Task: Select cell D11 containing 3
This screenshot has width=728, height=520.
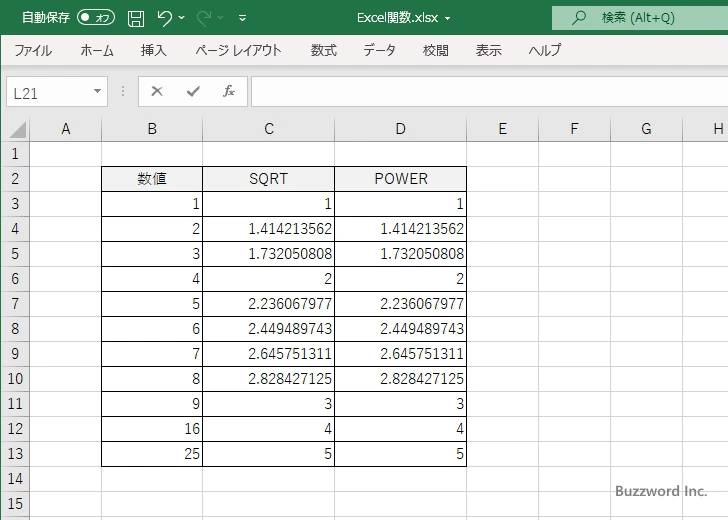Action: pyautogui.click(x=401, y=404)
